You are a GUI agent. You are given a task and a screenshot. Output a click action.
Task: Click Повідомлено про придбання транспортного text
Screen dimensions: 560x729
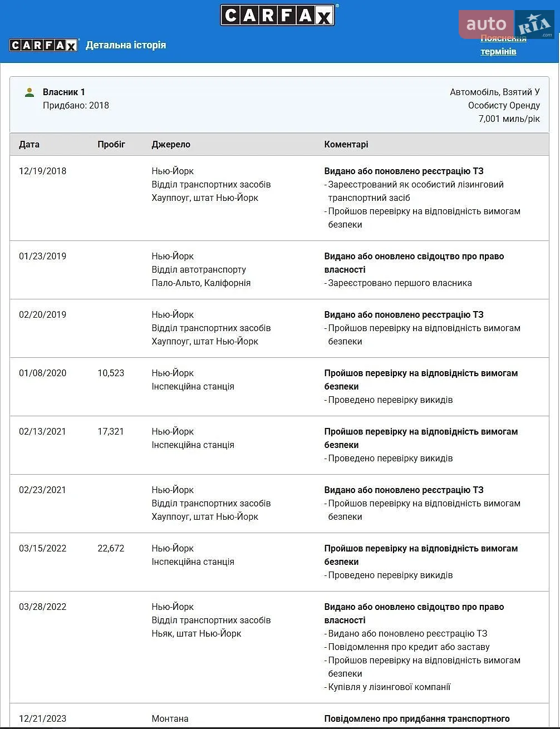pyautogui.click(x=417, y=719)
